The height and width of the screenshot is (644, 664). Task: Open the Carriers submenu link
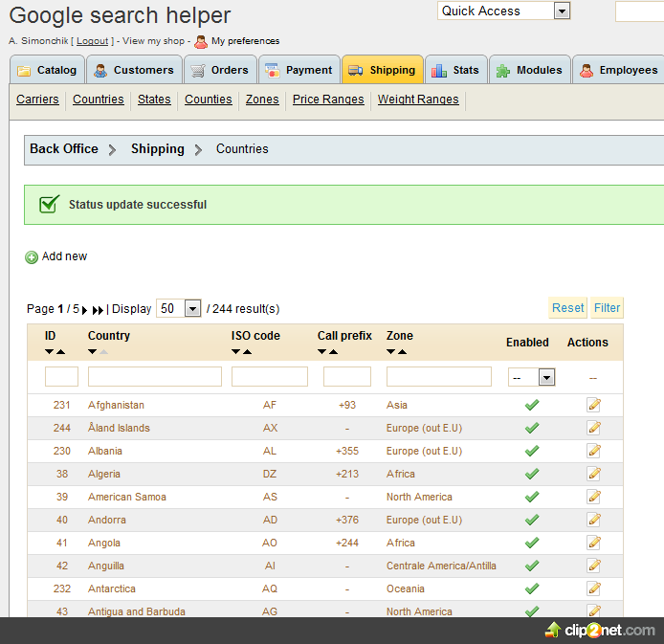[37, 100]
